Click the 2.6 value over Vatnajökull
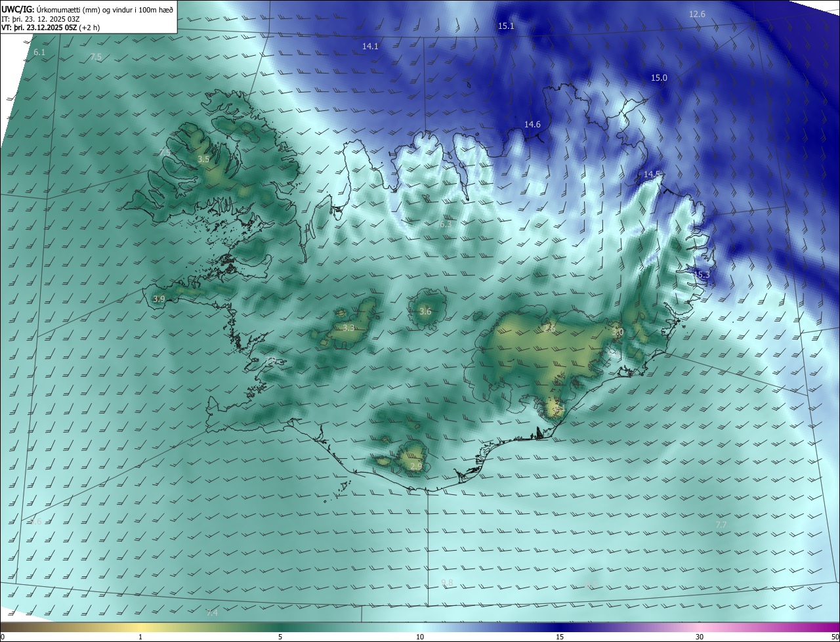The height and width of the screenshot is (642, 840). [x=549, y=329]
